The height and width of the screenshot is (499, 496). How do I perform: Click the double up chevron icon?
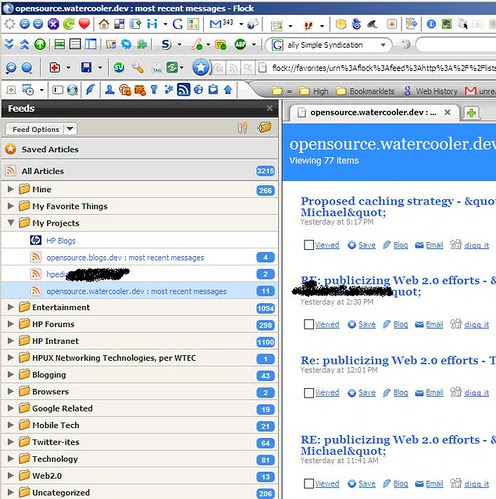click(24, 44)
